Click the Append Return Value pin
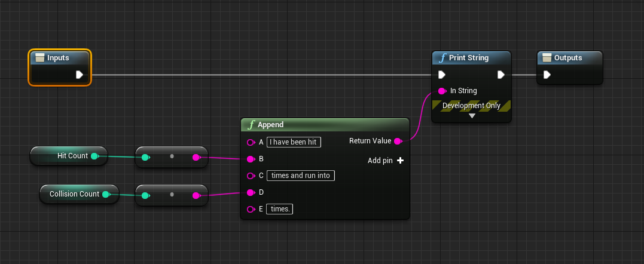This screenshot has height=264, width=644. (x=398, y=142)
